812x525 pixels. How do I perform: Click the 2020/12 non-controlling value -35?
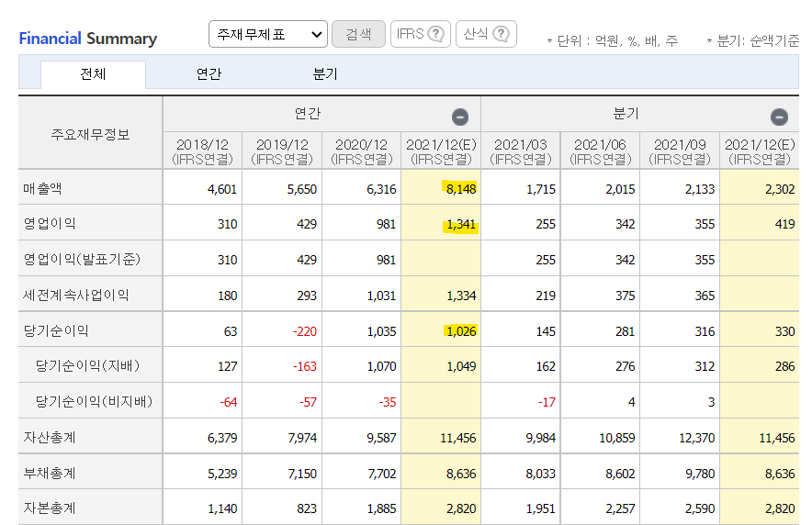click(388, 402)
